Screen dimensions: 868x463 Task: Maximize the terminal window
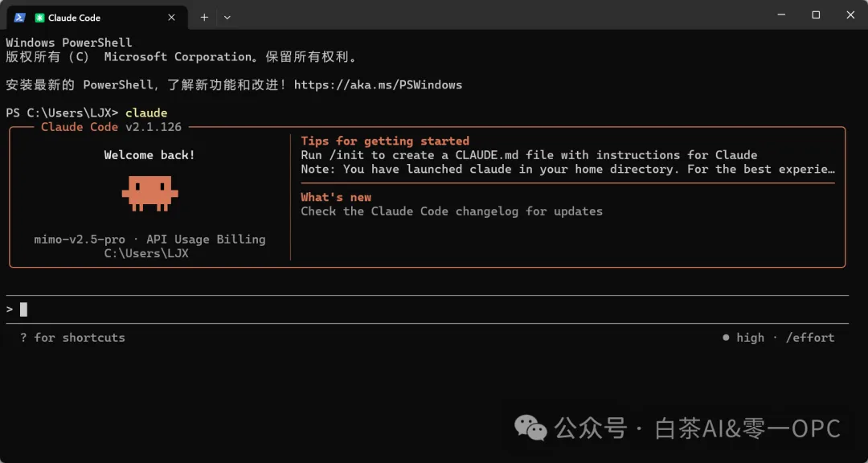point(816,15)
